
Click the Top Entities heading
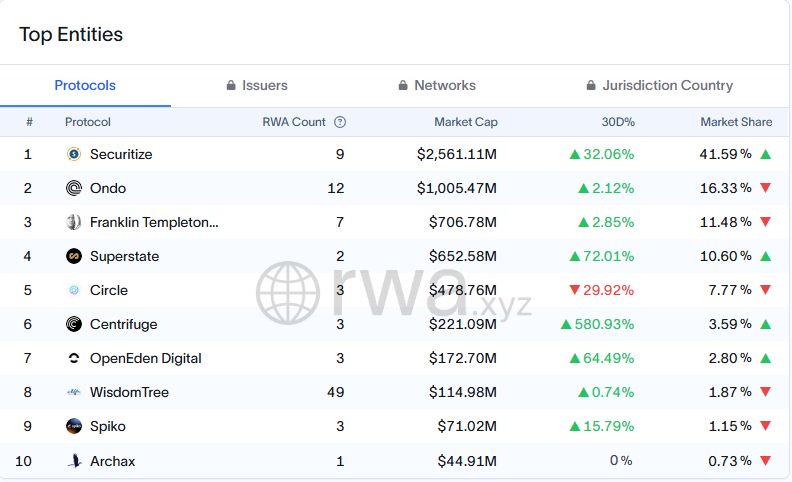tap(71, 34)
